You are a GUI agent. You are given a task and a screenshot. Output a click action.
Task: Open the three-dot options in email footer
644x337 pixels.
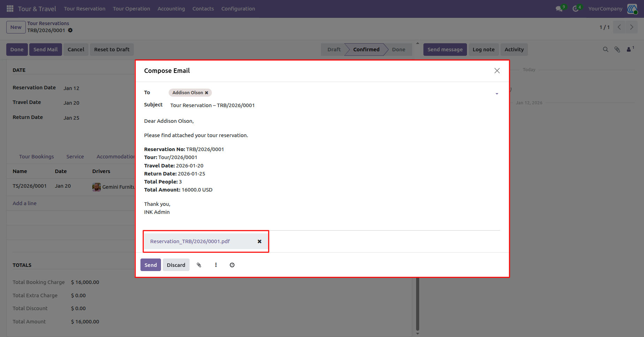coord(216,265)
